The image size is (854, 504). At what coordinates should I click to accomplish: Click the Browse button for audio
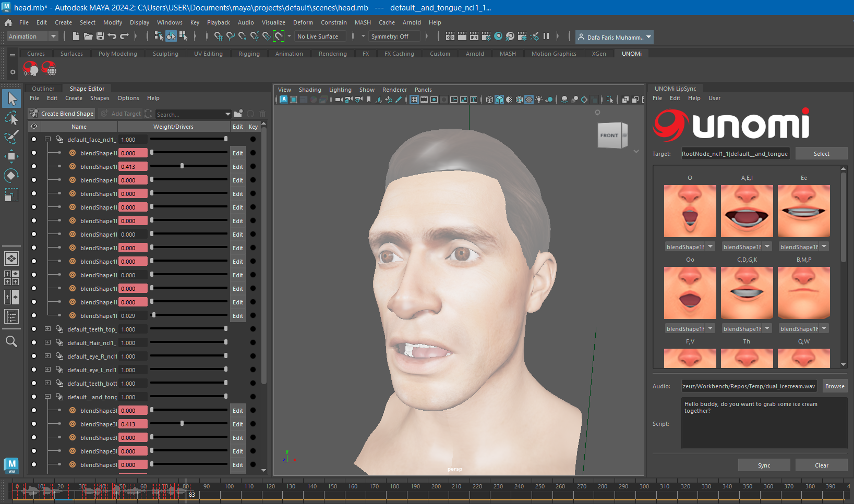(x=834, y=386)
